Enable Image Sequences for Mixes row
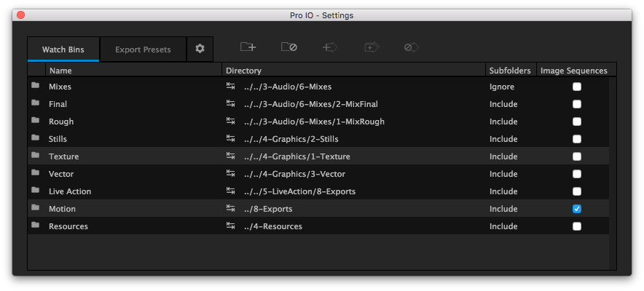 (x=577, y=87)
